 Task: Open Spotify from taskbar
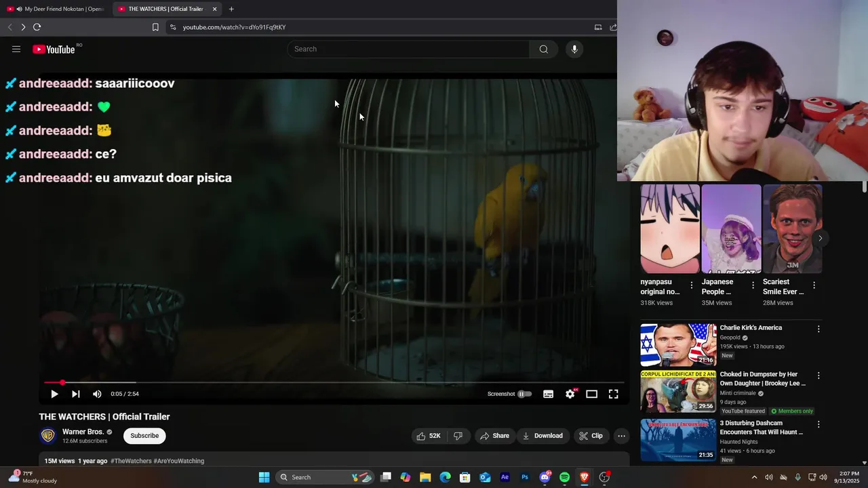564,477
